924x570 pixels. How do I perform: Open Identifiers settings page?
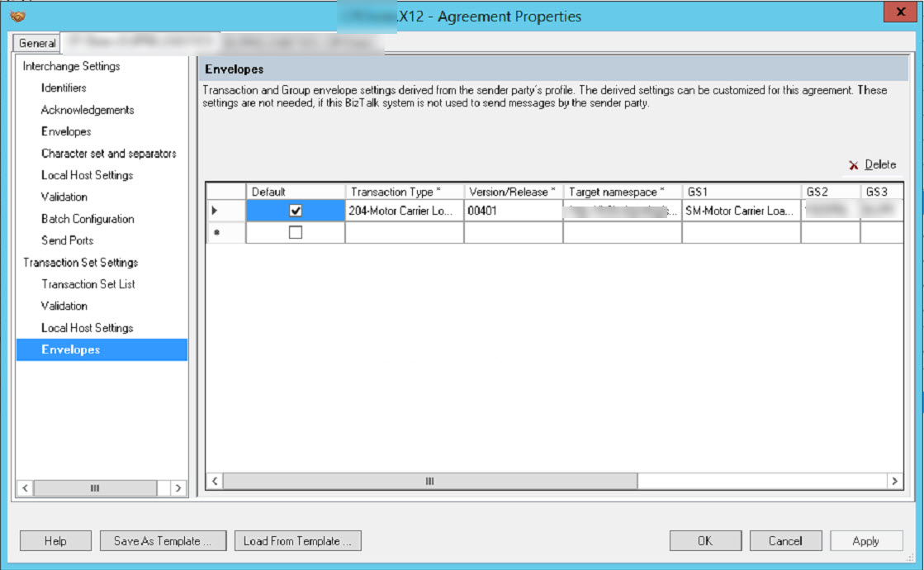coord(64,88)
